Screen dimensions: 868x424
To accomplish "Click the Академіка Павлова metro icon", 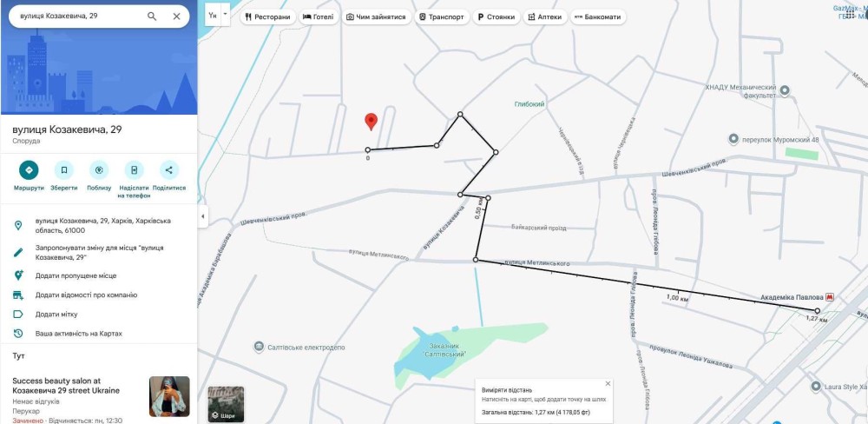I will click(831, 297).
